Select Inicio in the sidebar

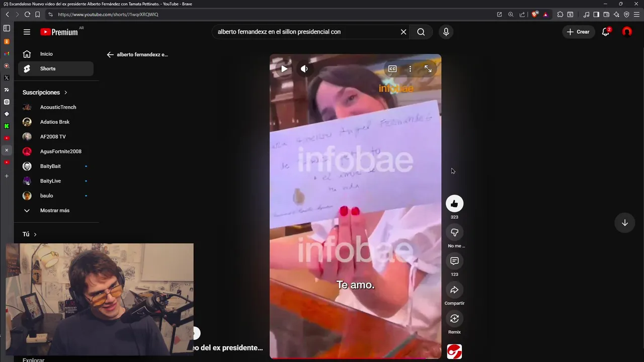[x=56, y=54]
